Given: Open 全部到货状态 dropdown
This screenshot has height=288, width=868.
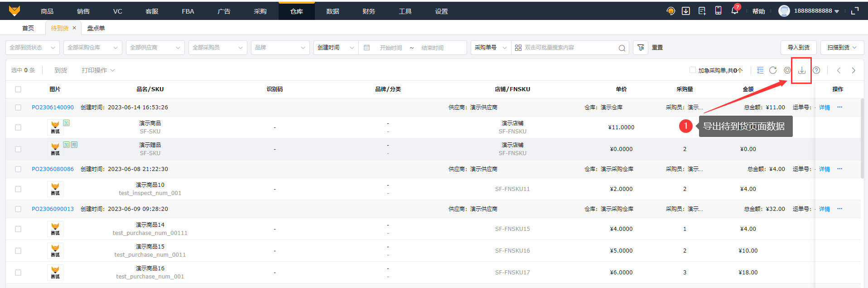Looking at the screenshot, I should click(x=33, y=48).
